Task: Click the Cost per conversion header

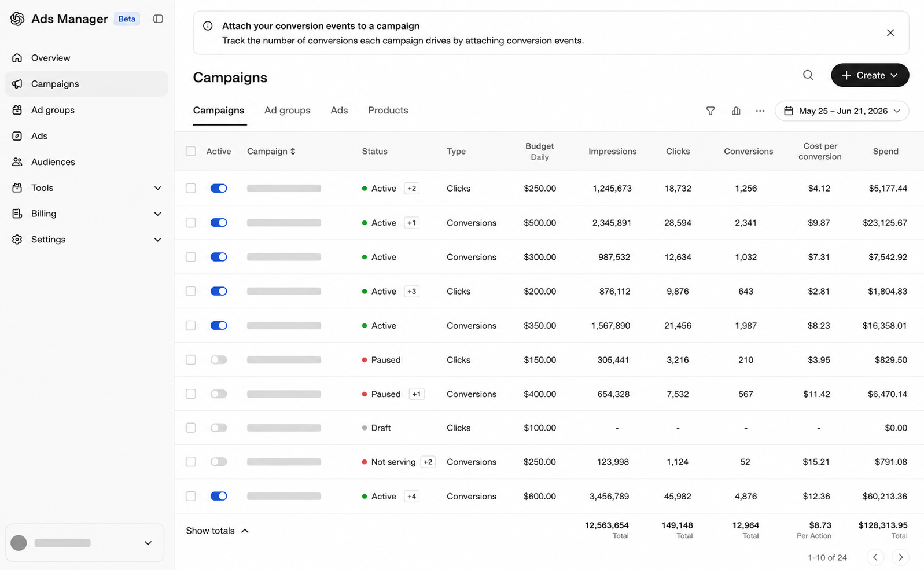Action: [x=820, y=152]
